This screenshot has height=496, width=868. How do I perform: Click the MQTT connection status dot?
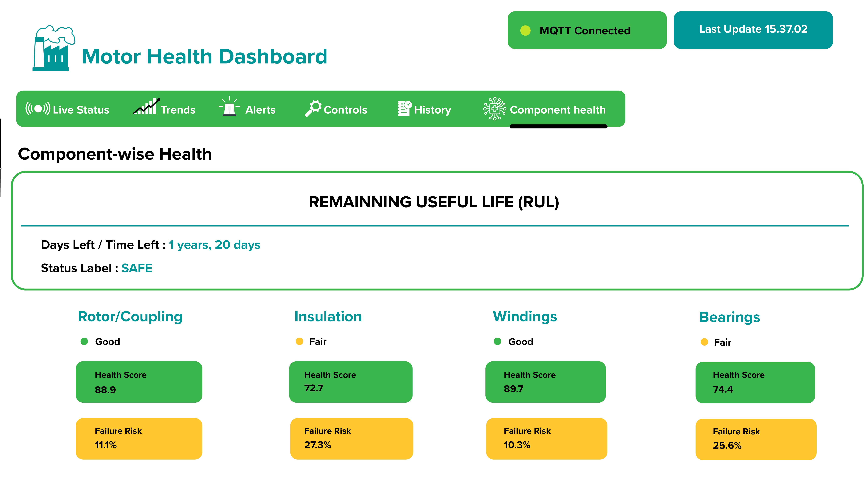click(525, 31)
